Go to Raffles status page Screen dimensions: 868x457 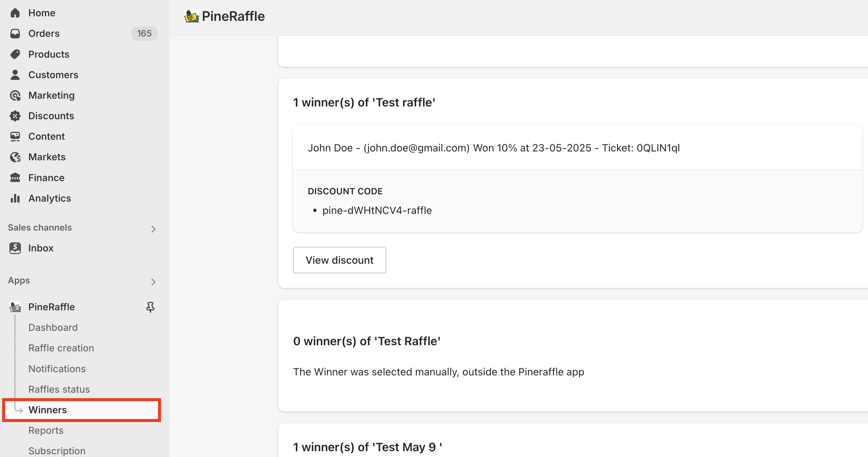(x=59, y=389)
